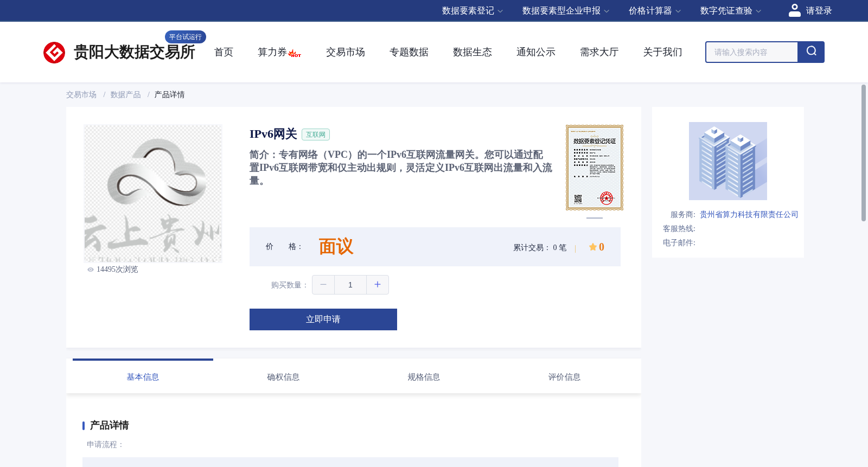Viewport: 868px width, 467px height.
Task: Click the HOT flame badge beside 算力券
Action: [295, 53]
